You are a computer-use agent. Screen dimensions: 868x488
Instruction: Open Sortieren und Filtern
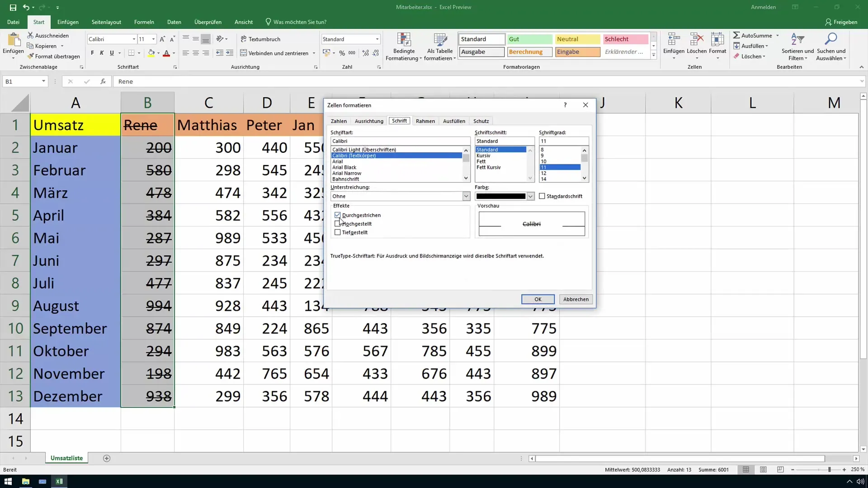[x=797, y=47]
